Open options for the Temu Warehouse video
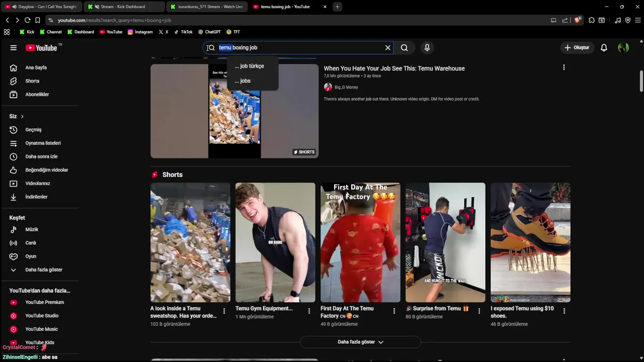Image resolution: width=644 pixels, height=362 pixels. pyautogui.click(x=563, y=67)
